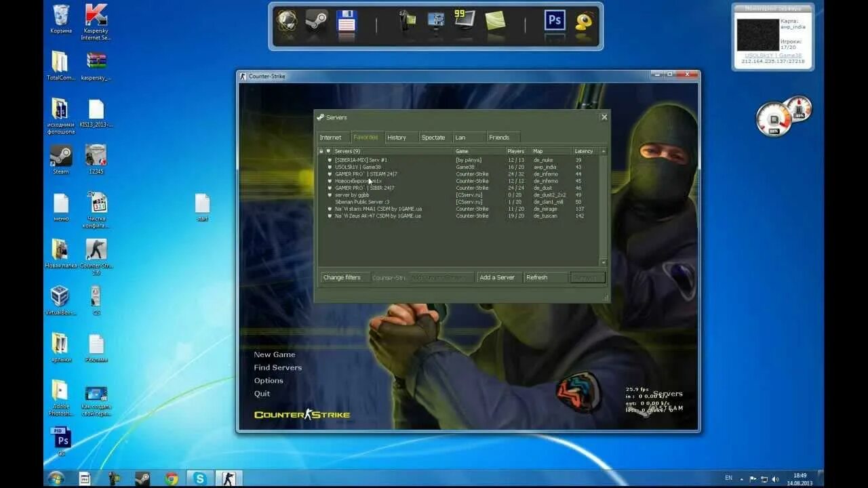The height and width of the screenshot is (488, 868).
Task: Open the Windows Start button
Action: click(56, 478)
